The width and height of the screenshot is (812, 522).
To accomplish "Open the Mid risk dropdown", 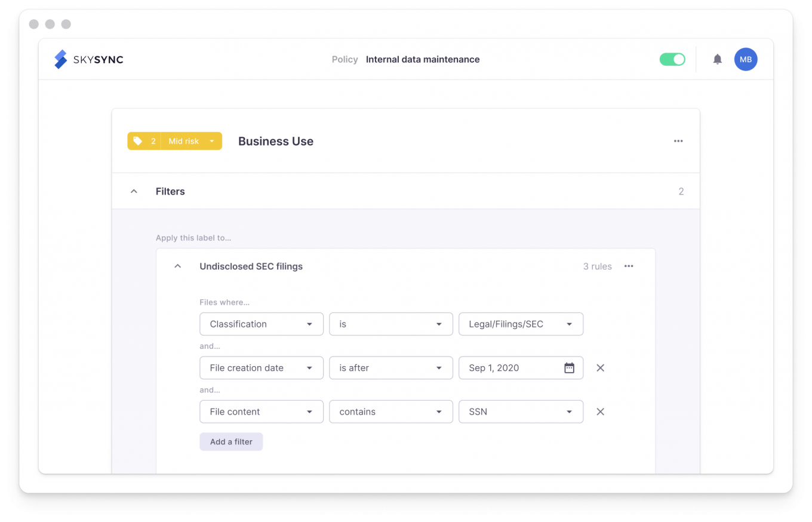I will point(191,141).
